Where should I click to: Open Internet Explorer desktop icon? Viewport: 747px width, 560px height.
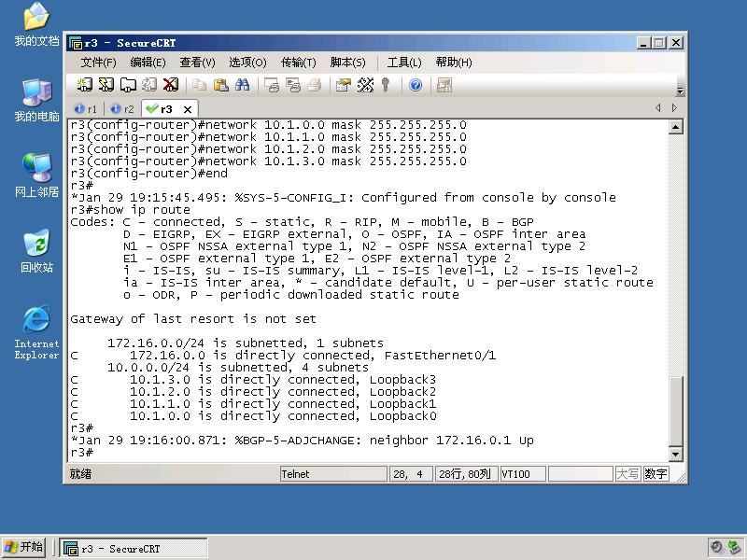coord(36,332)
